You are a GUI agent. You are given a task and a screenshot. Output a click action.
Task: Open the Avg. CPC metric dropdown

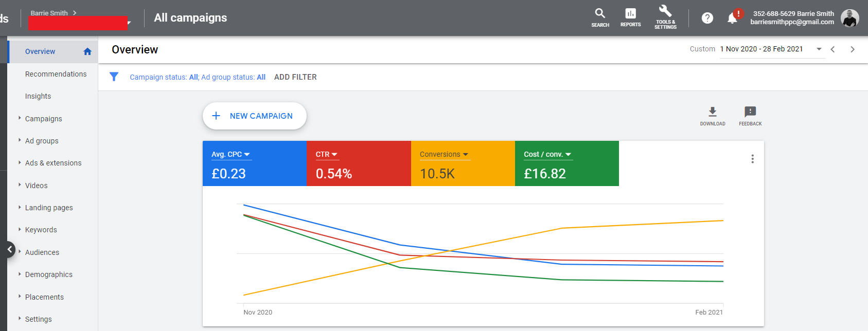pos(231,154)
